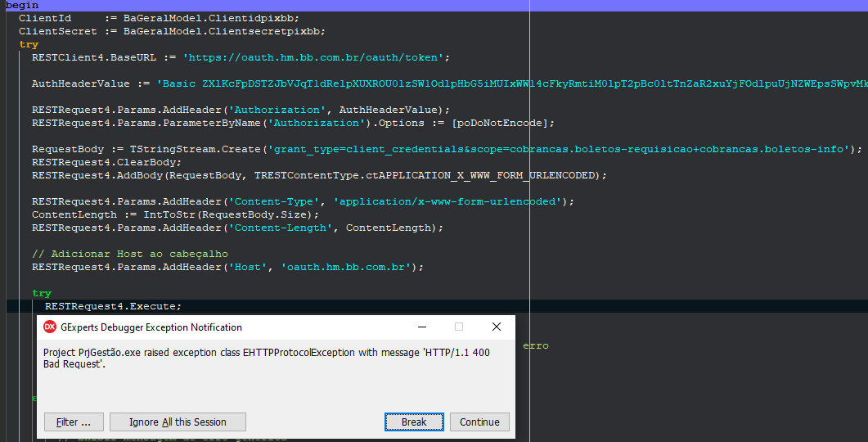Select the exception message text 'HTTP/1.1 400'

pyautogui.click(x=457, y=352)
